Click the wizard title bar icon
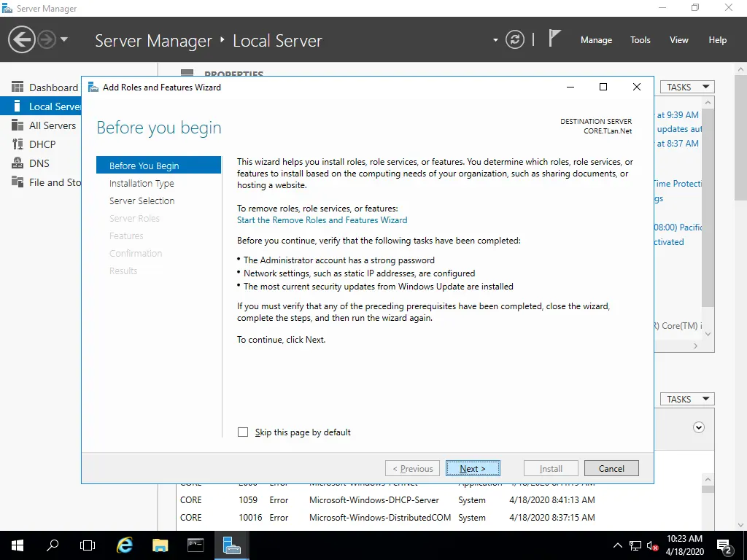The image size is (747, 560). point(93,87)
